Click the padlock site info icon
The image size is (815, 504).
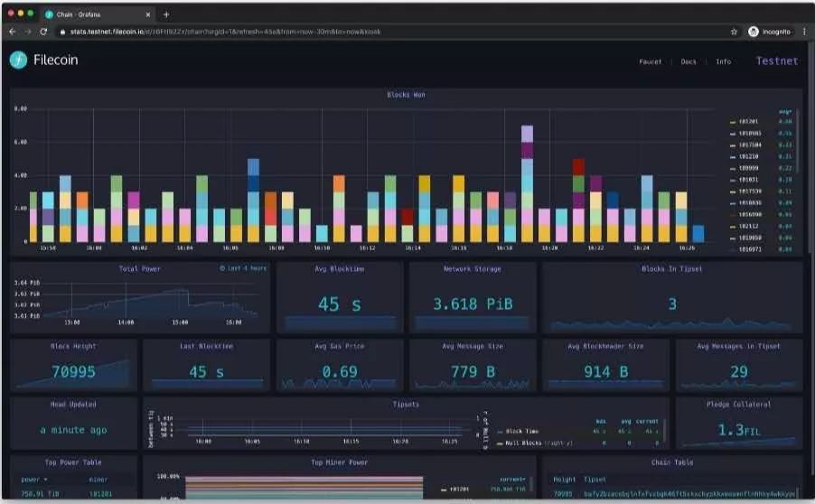62,32
